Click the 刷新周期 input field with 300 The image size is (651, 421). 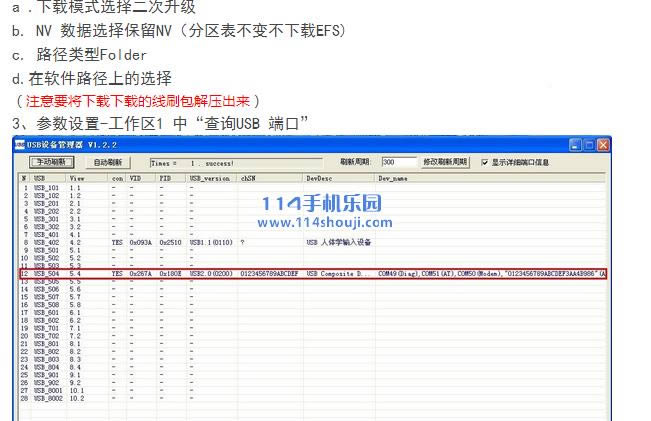pyautogui.click(x=398, y=162)
